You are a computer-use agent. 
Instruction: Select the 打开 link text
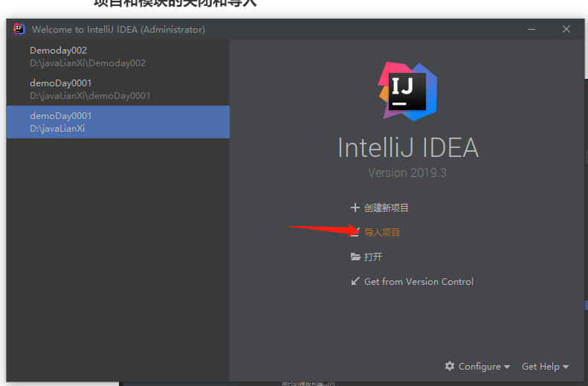coord(373,257)
